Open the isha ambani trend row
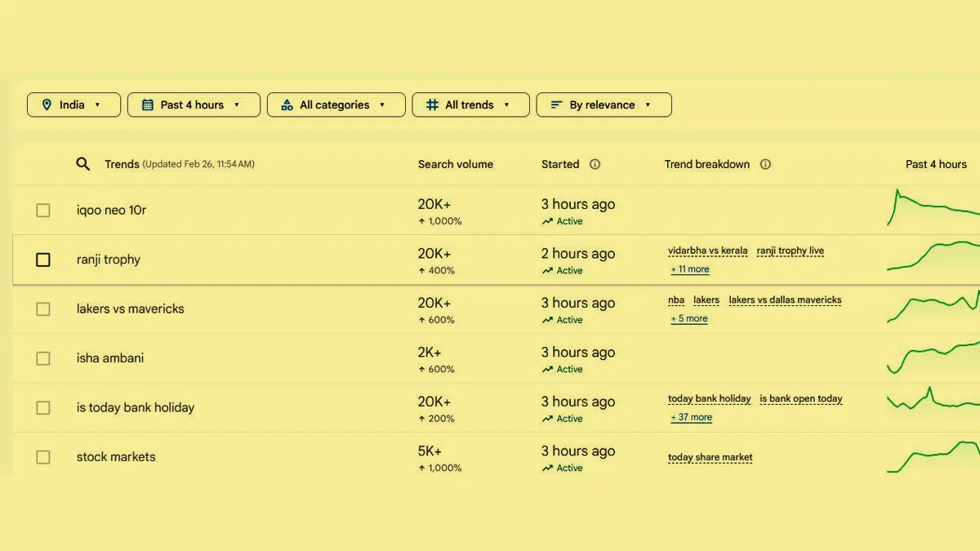The height and width of the screenshot is (551, 980). [x=110, y=358]
